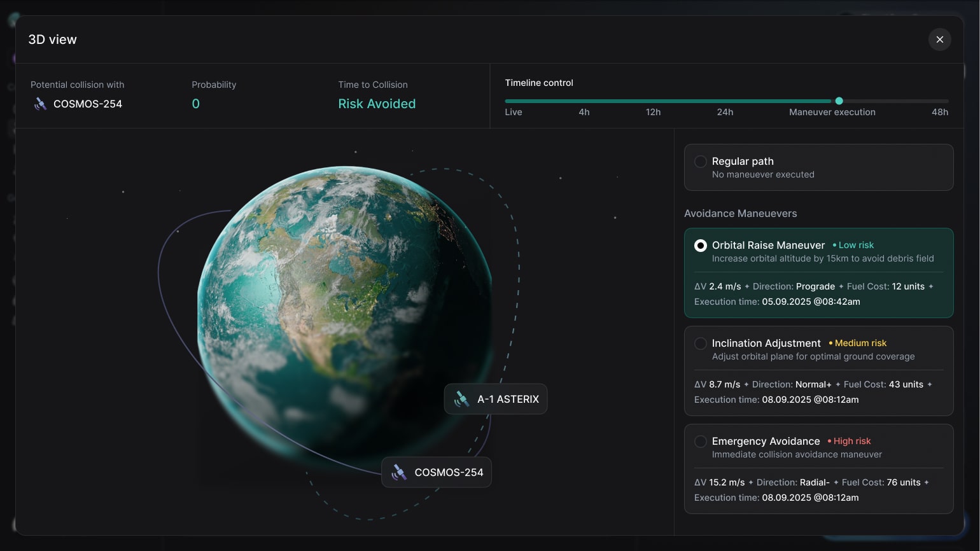Click the Risk Avoided status text
Viewport: 980px width, 551px height.
click(x=377, y=104)
